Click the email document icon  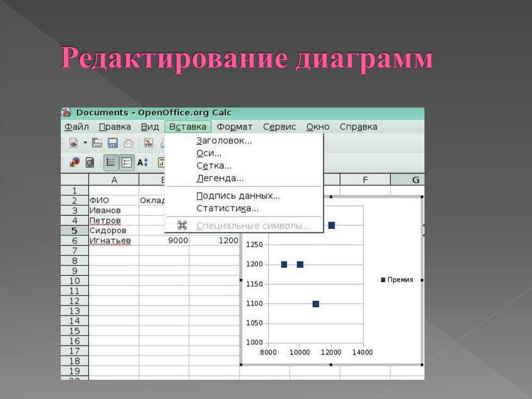(x=128, y=143)
